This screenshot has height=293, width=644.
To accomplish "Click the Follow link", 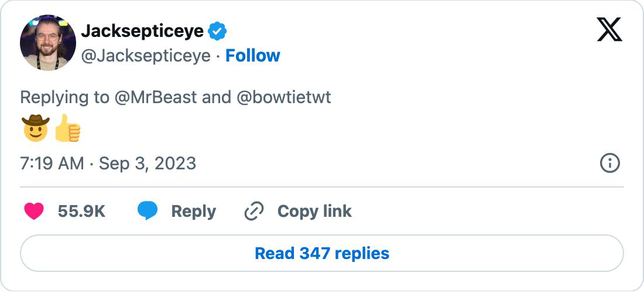I will tap(252, 56).
